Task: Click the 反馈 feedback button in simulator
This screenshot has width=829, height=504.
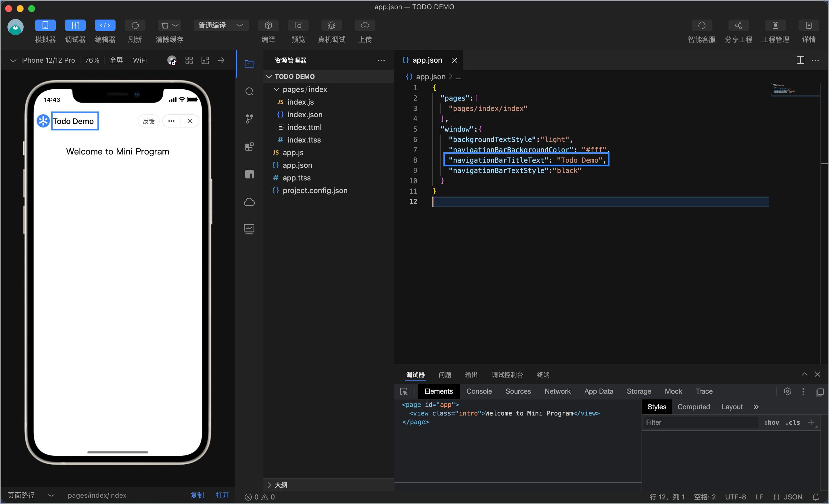Action: click(x=149, y=121)
